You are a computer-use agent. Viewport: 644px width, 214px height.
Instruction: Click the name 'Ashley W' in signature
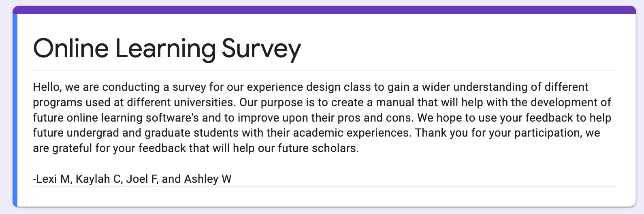pos(208,179)
